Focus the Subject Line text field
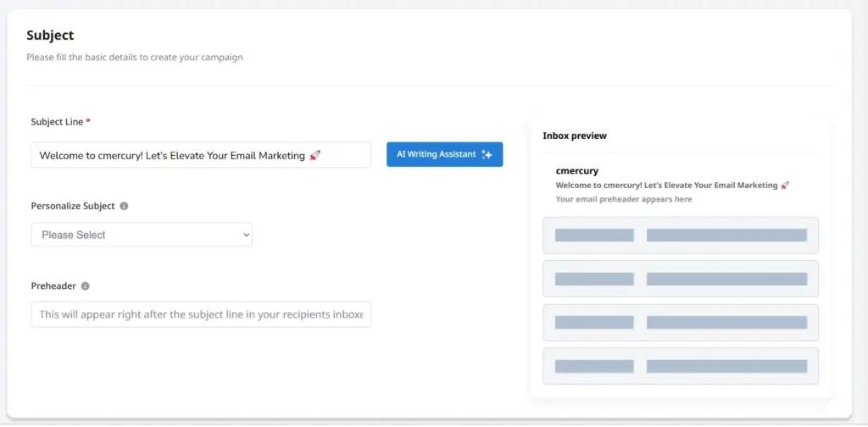The width and height of the screenshot is (868, 427). pyautogui.click(x=201, y=155)
